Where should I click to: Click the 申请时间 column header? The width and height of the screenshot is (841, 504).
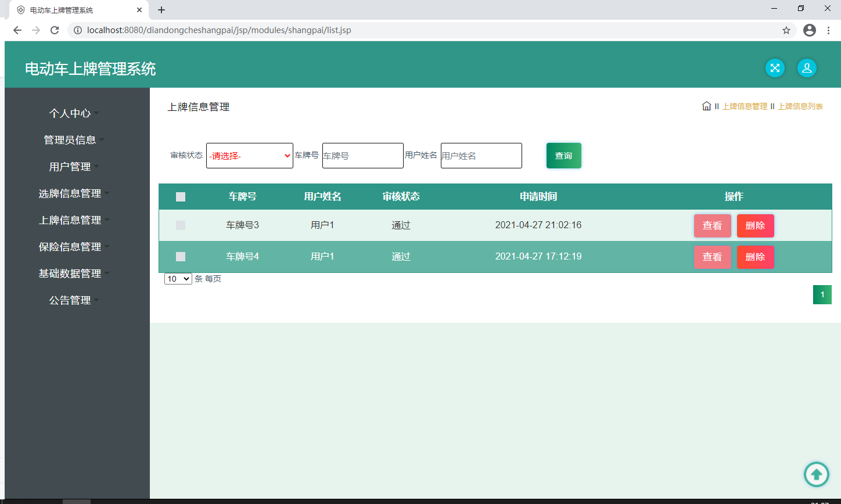coord(538,197)
